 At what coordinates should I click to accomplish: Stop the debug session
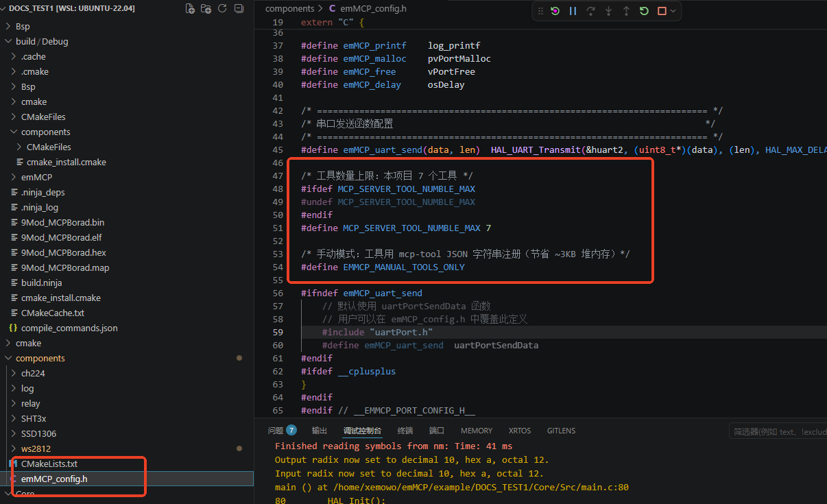(x=662, y=11)
